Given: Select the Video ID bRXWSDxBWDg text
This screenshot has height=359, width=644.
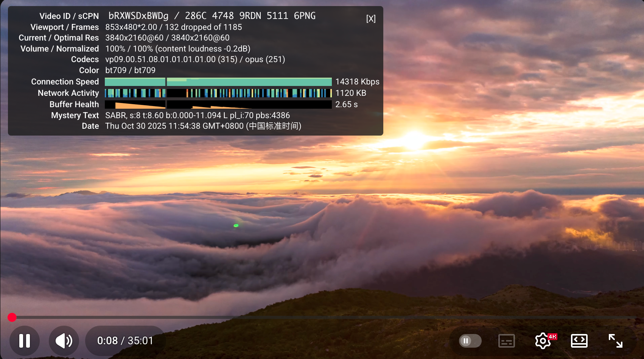Looking at the screenshot, I should [138, 16].
